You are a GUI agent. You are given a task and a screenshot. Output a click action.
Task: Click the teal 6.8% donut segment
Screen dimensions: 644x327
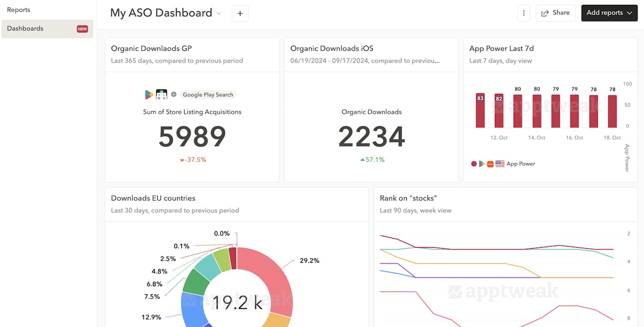point(208,265)
